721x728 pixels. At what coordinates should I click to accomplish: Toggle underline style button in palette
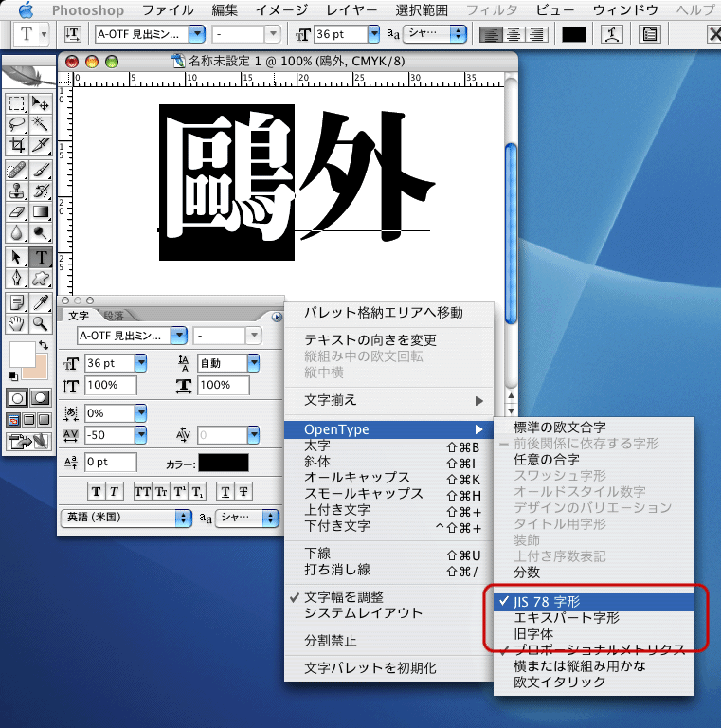(225, 491)
